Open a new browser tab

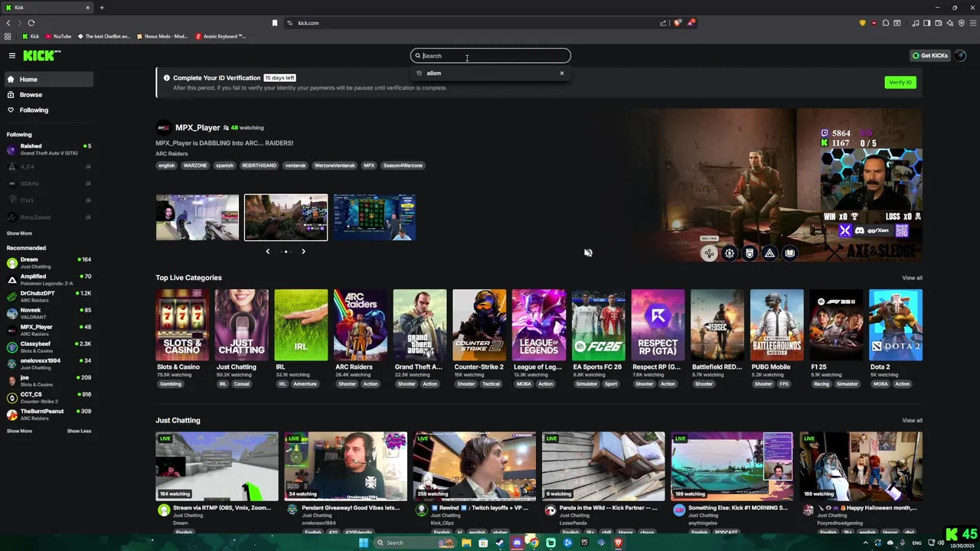(x=102, y=8)
